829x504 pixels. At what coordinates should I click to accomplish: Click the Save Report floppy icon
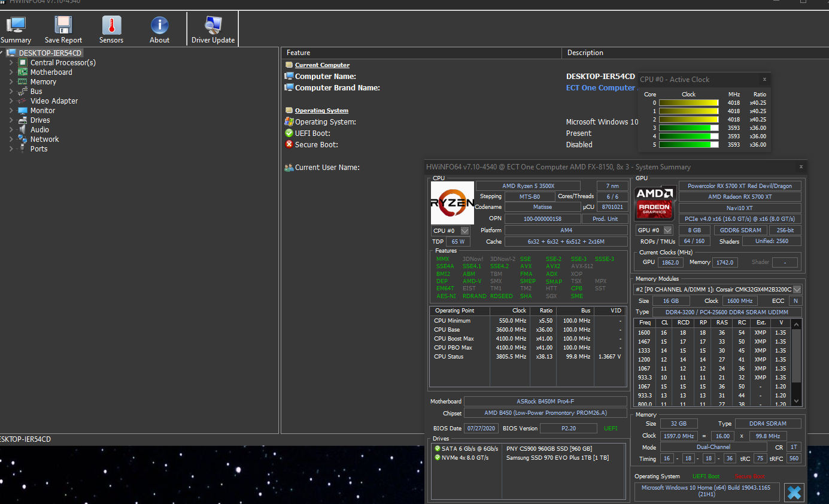(x=63, y=25)
